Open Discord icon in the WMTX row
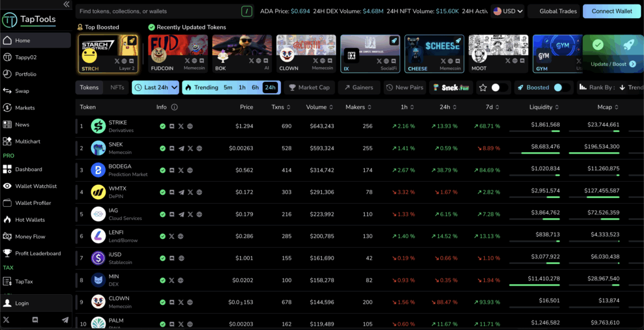This screenshot has height=330, width=644. tap(172, 192)
